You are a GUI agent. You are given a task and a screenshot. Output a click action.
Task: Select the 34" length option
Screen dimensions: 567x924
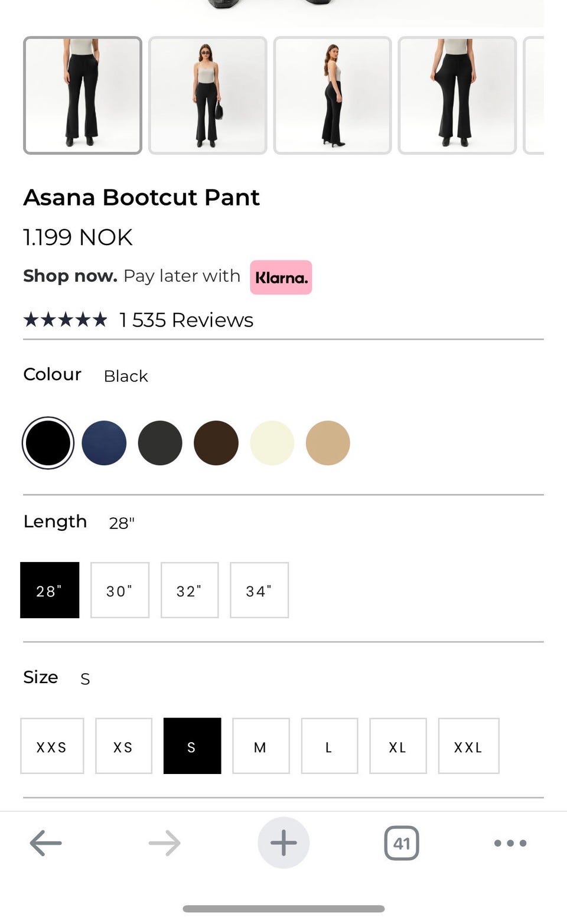pos(259,590)
